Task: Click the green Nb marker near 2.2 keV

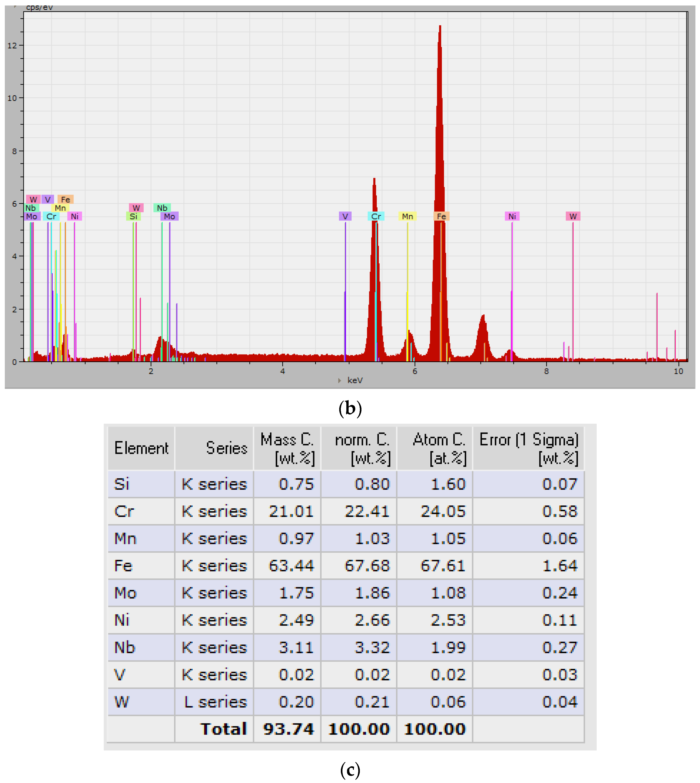Action: click(x=162, y=208)
